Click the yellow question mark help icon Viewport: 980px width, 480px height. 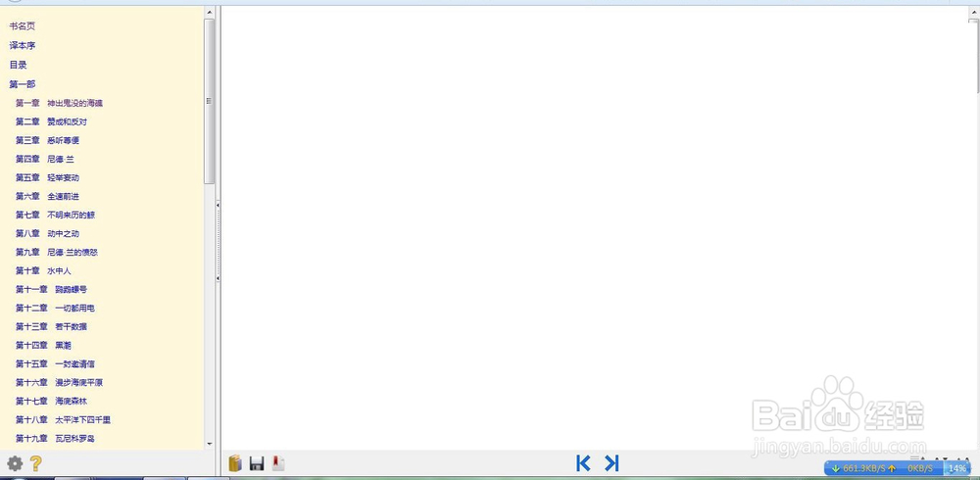[35, 463]
